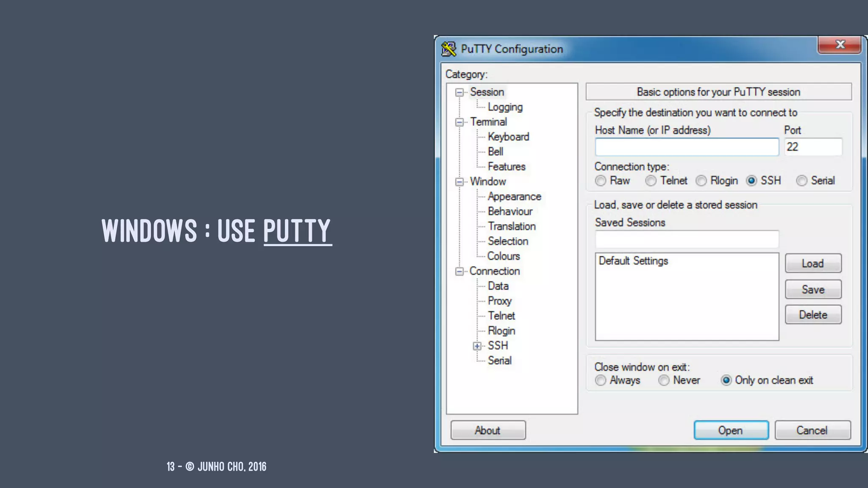Click the PuTTY icon in title bar
This screenshot has width=868, height=488.
tap(448, 49)
